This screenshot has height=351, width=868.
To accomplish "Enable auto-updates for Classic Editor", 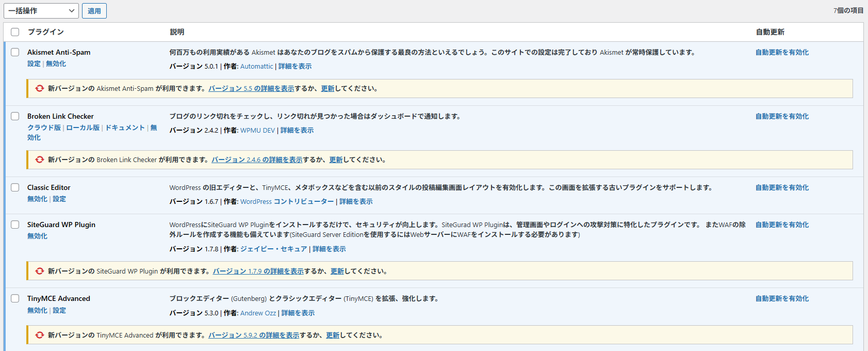I will tap(782, 187).
